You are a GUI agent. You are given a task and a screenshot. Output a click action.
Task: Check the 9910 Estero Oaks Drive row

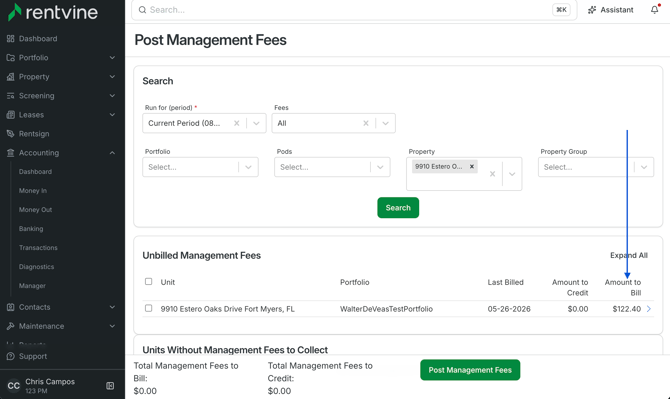pyautogui.click(x=148, y=308)
